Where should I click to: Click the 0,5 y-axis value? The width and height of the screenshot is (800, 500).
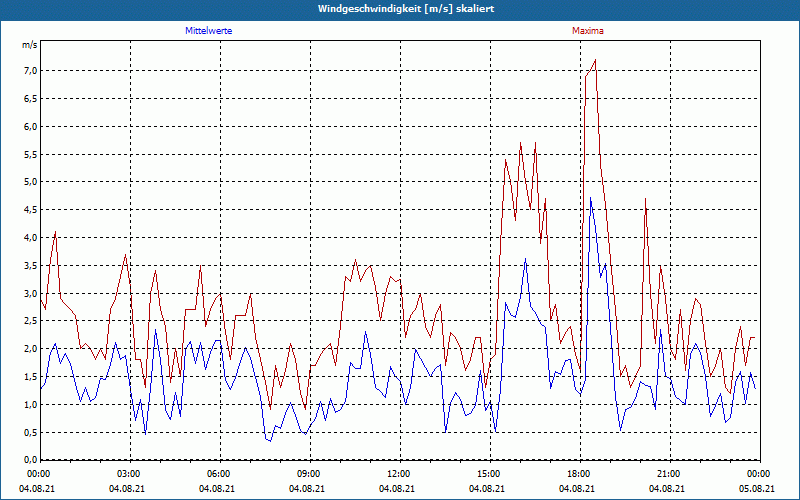[30, 432]
